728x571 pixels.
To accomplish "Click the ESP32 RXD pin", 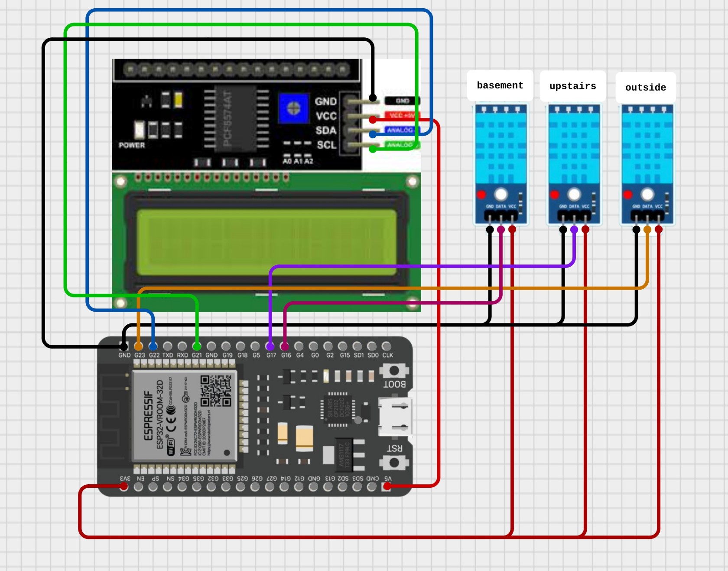I will pyautogui.click(x=182, y=346).
